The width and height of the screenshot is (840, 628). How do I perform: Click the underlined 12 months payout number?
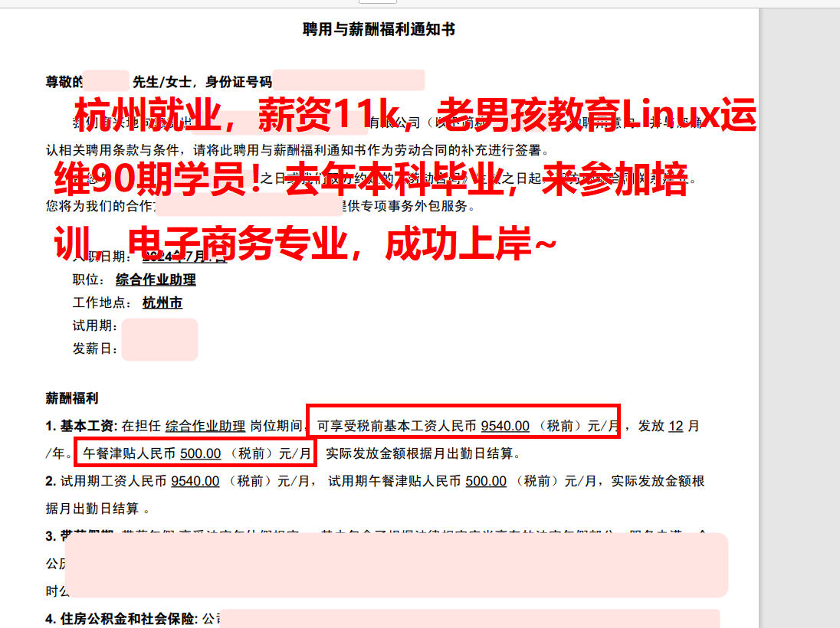pyautogui.click(x=676, y=426)
